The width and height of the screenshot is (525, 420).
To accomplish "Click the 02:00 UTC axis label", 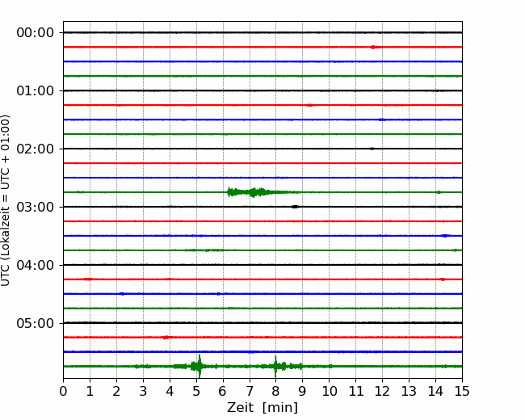I will [x=36, y=149].
